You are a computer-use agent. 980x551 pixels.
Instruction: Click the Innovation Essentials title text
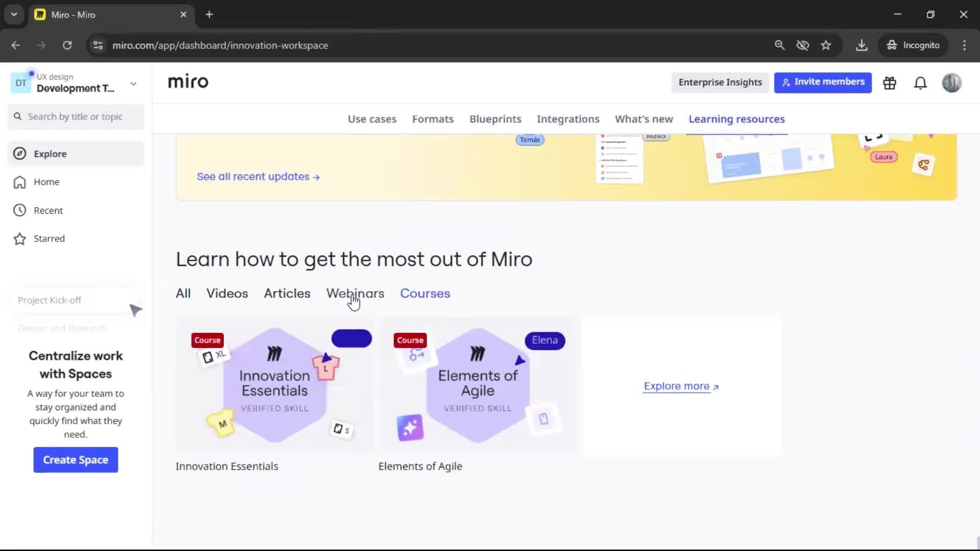click(x=227, y=466)
